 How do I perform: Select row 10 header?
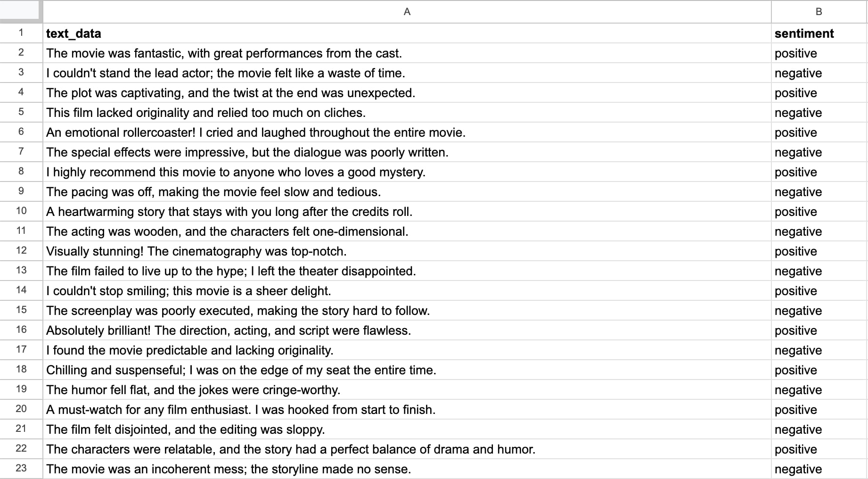pyautogui.click(x=21, y=211)
